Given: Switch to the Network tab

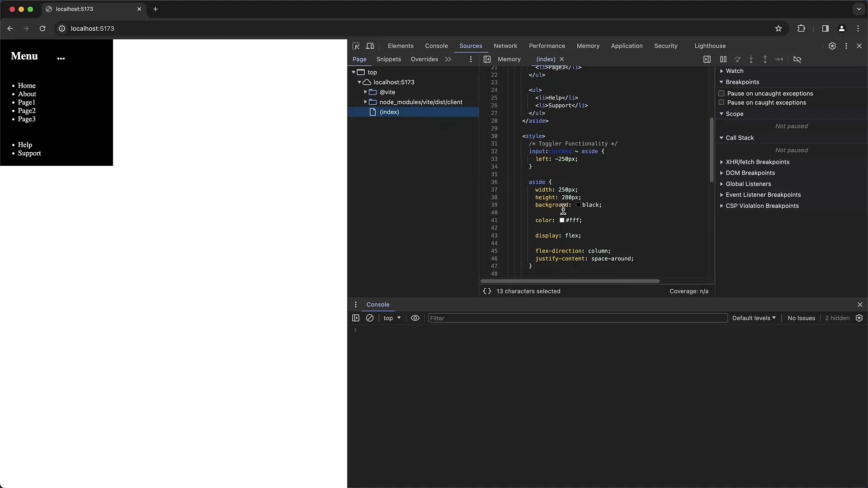Looking at the screenshot, I should click(x=505, y=46).
